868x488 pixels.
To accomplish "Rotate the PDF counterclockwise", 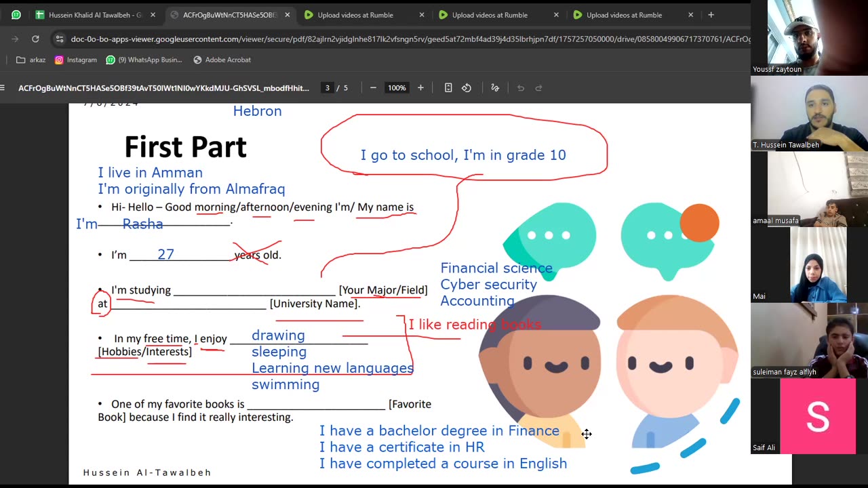I will coord(467,88).
